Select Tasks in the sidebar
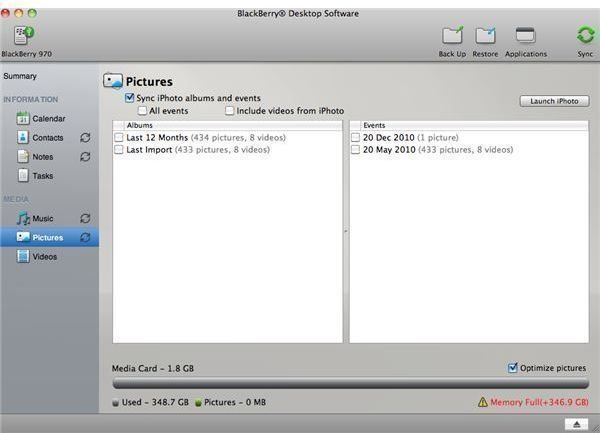Image resolution: width=600 pixels, height=433 pixels. pos(43,176)
